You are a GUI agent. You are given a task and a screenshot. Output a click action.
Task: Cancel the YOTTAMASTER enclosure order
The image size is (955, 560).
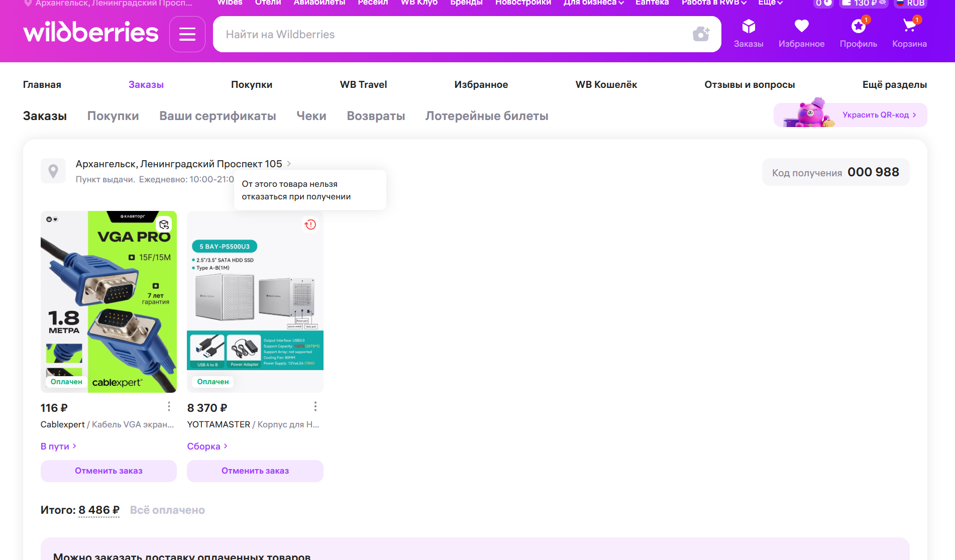pos(255,471)
